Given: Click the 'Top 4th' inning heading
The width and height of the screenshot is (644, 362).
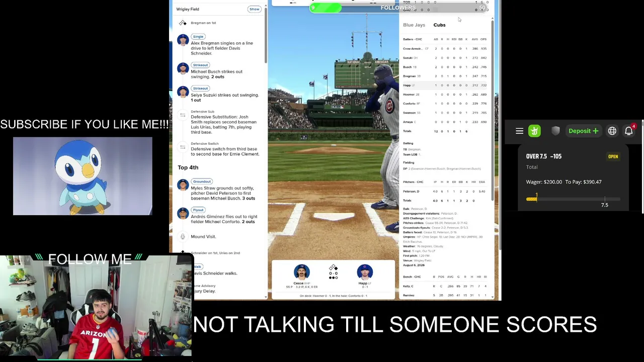Looking at the screenshot, I should click(x=188, y=167).
